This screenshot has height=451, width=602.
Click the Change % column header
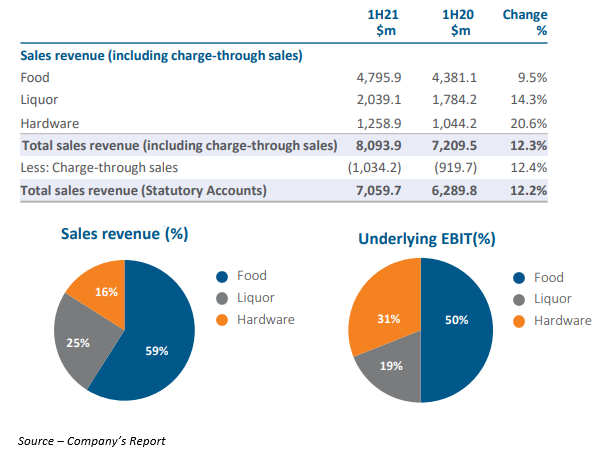(x=525, y=24)
